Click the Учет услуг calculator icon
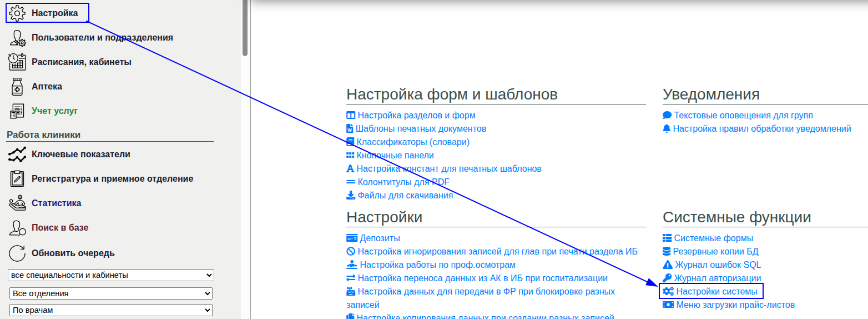This screenshot has height=319, width=868. [18, 111]
